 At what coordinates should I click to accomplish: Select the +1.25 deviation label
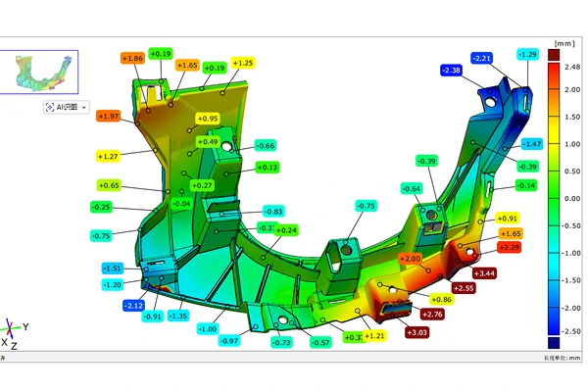pyautogui.click(x=243, y=63)
